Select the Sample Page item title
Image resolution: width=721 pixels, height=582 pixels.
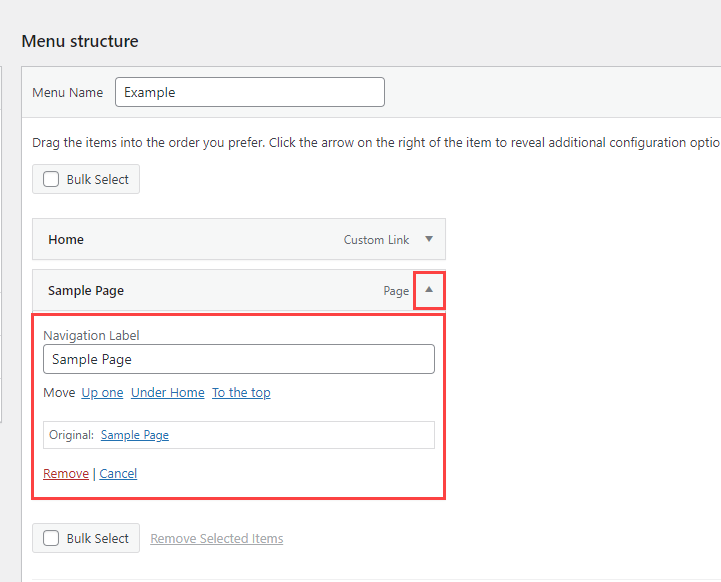[86, 291]
